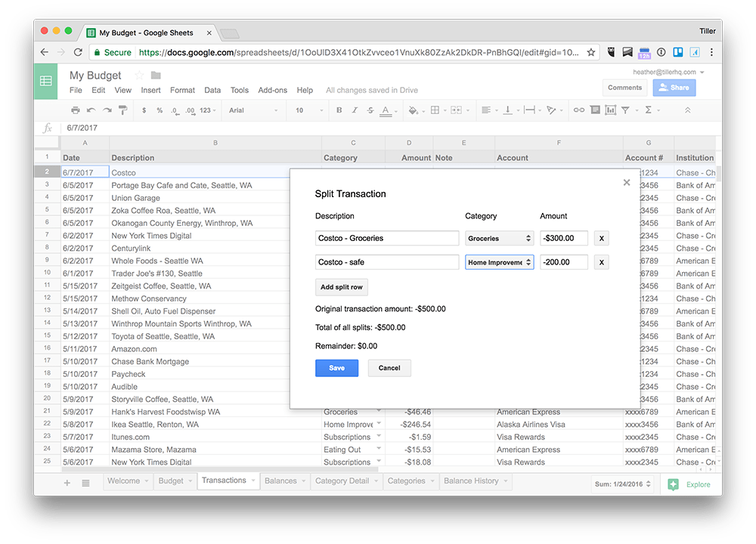The image size is (756, 544).
Task: Click the move to folder icon
Action: [156, 75]
